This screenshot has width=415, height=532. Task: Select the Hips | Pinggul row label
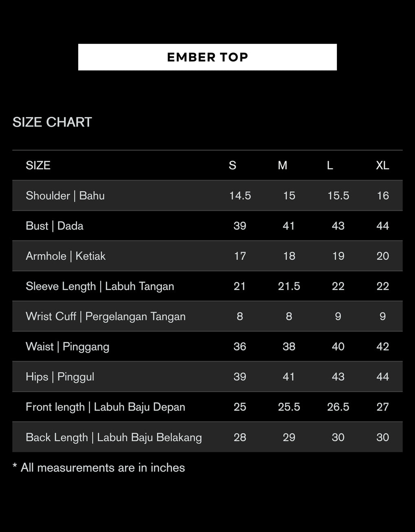click(x=60, y=377)
